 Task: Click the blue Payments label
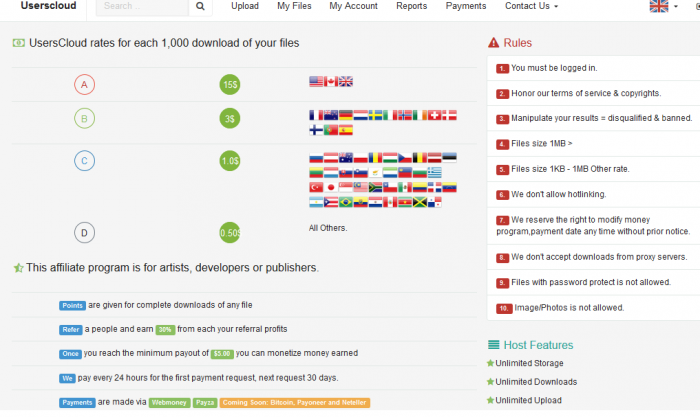pos(77,402)
